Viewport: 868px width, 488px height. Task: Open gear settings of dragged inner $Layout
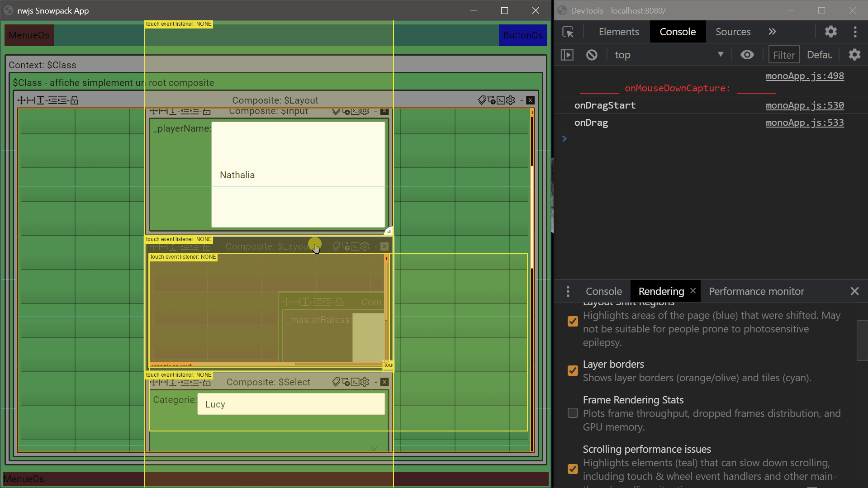365,246
